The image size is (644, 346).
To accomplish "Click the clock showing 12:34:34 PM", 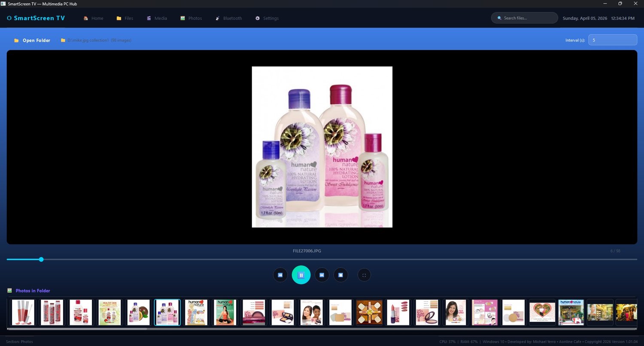I will (623, 18).
